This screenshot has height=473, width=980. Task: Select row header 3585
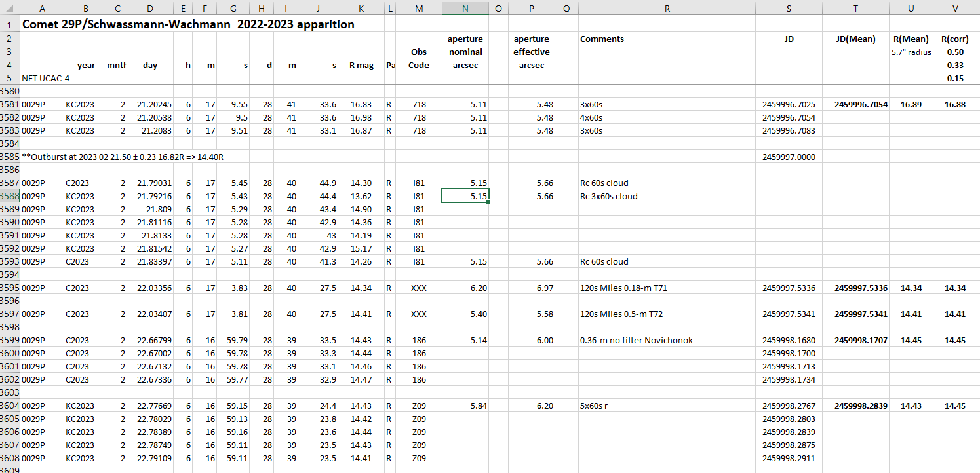[x=10, y=157]
